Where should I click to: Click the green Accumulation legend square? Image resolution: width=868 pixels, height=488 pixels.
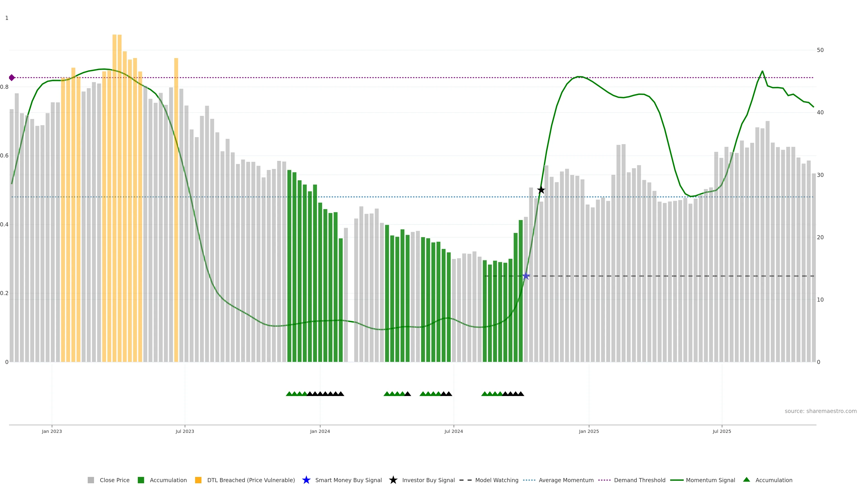point(141,480)
